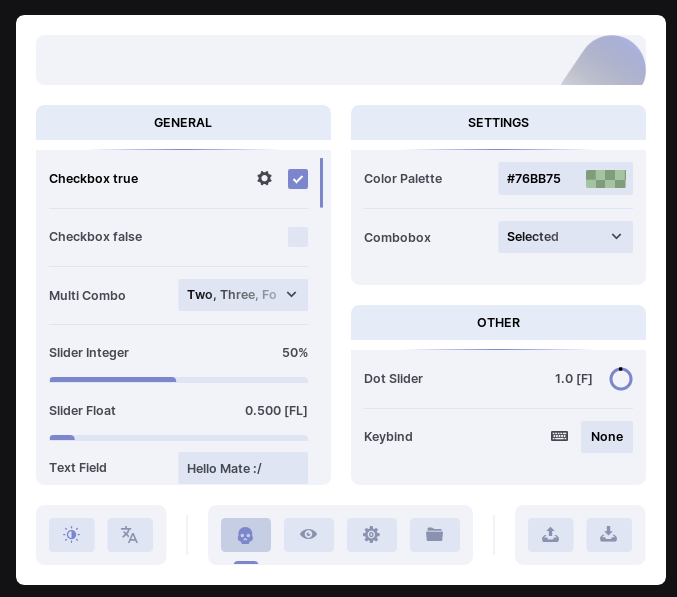
Task: Click the SETTINGS section header
Action: 498,123
